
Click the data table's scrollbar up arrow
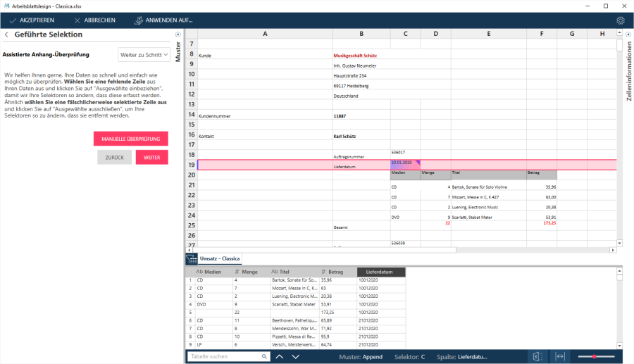tap(619, 270)
